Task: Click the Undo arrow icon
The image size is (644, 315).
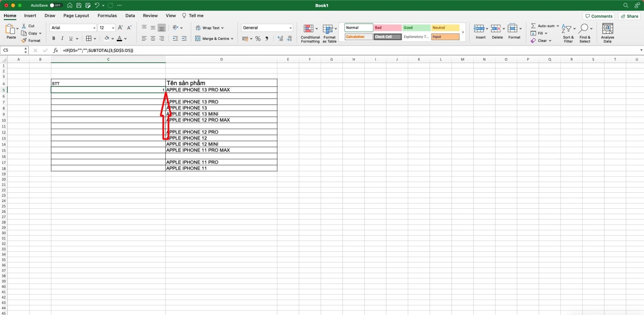Action: click(x=97, y=5)
